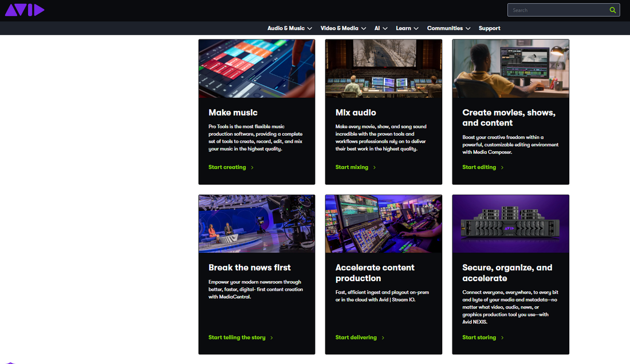
Task: Click the Accelerate content production heading
Action: pyautogui.click(x=375, y=273)
